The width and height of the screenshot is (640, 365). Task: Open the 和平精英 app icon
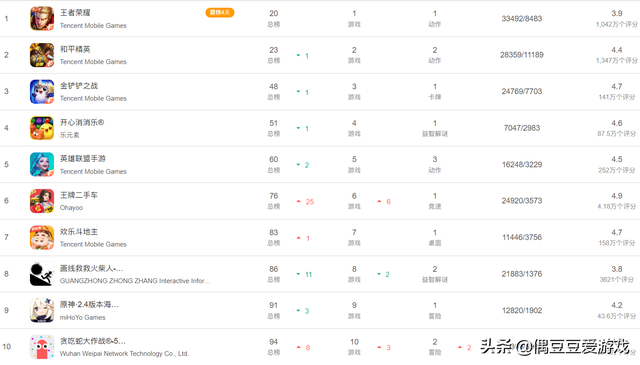(x=42, y=55)
